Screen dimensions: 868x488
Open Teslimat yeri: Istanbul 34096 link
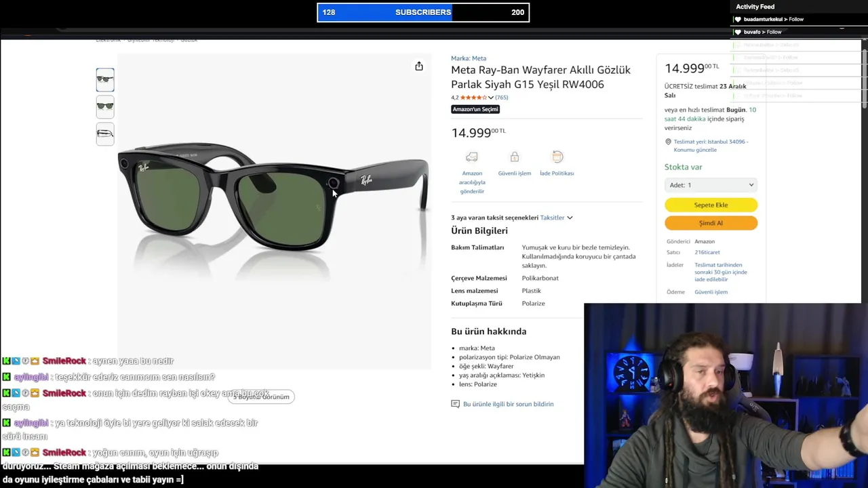point(711,146)
